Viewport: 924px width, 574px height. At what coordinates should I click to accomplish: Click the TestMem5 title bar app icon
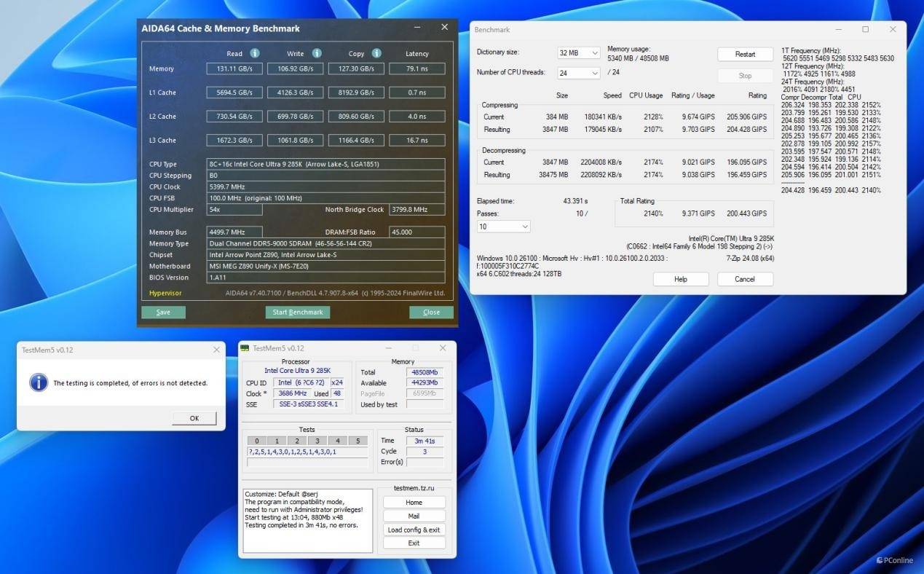245,348
